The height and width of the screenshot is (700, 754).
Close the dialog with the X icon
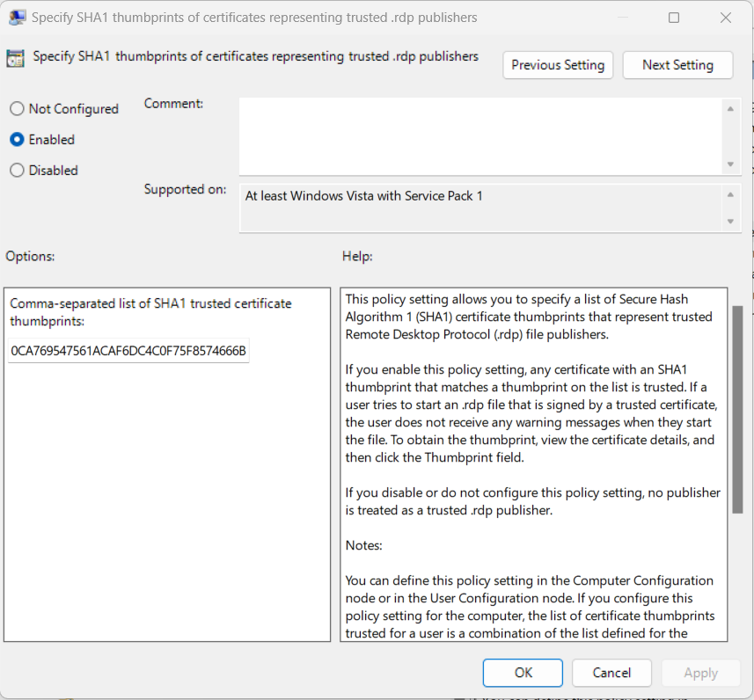pos(725,18)
